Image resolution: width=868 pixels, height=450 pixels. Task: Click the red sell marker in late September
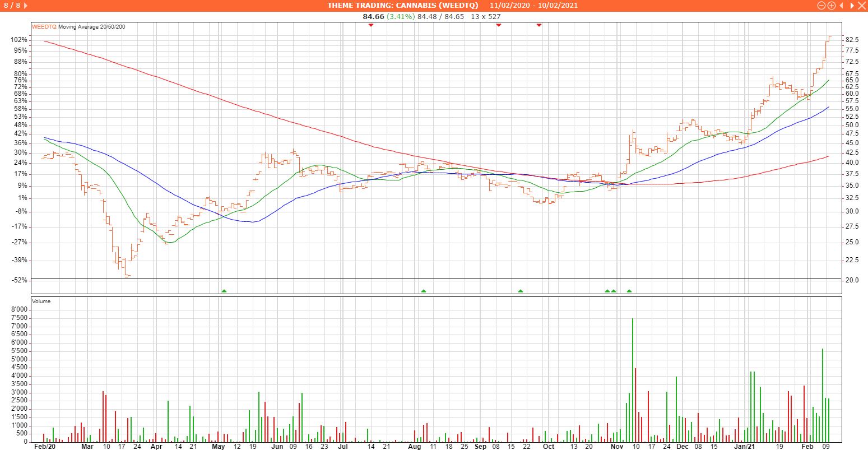(x=539, y=25)
